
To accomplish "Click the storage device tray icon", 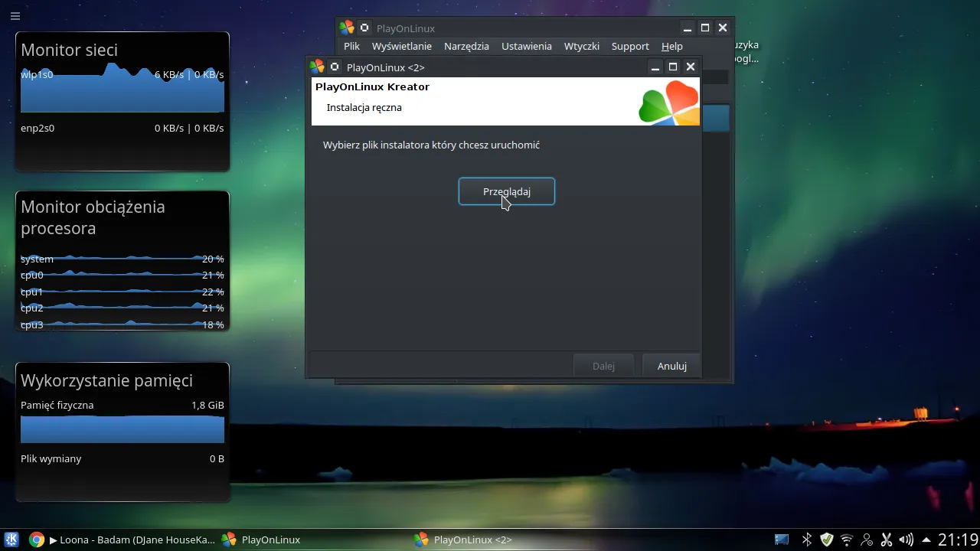I will [x=782, y=540].
